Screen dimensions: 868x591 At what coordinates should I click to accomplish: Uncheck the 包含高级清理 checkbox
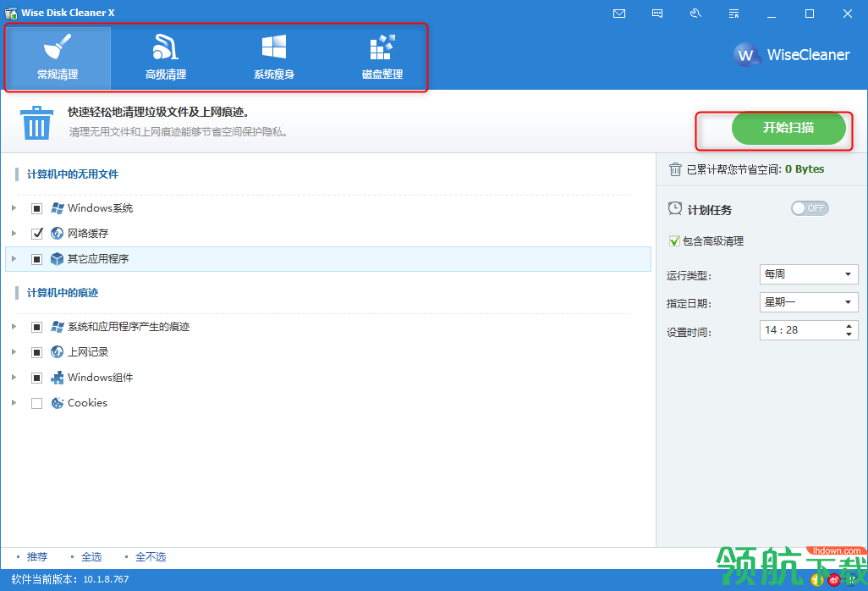tap(674, 241)
